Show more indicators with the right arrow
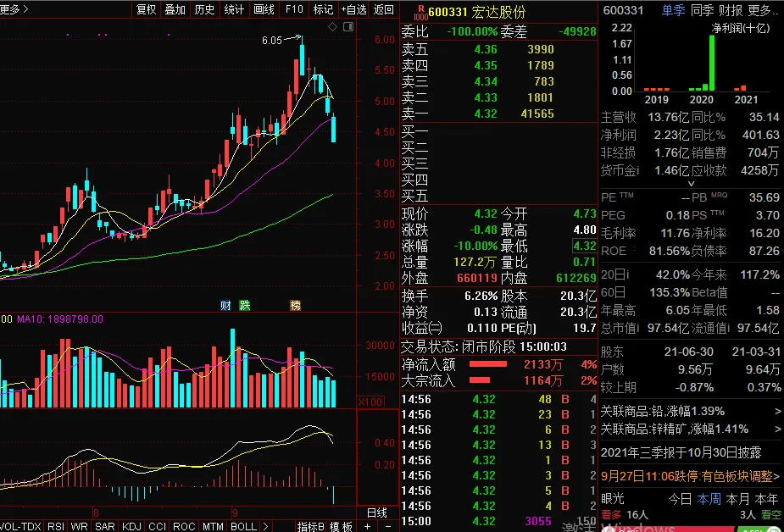Viewport: 784px width, 532px height. click(265, 527)
